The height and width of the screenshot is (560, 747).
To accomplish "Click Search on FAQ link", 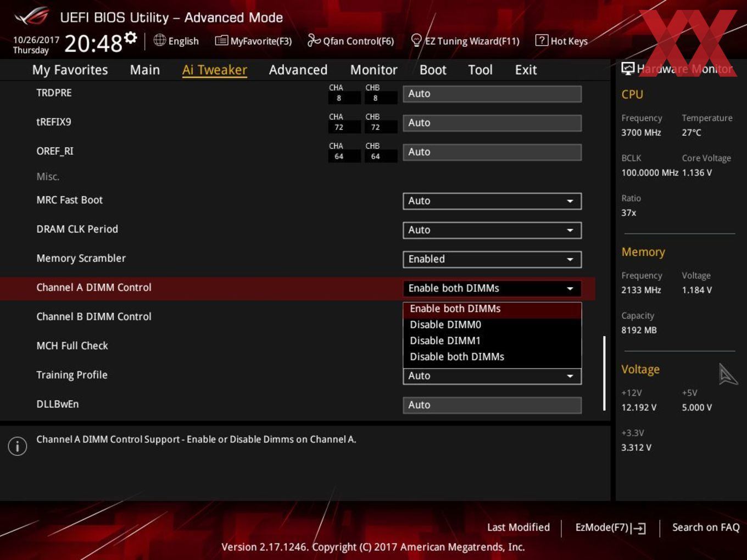I will [706, 528].
